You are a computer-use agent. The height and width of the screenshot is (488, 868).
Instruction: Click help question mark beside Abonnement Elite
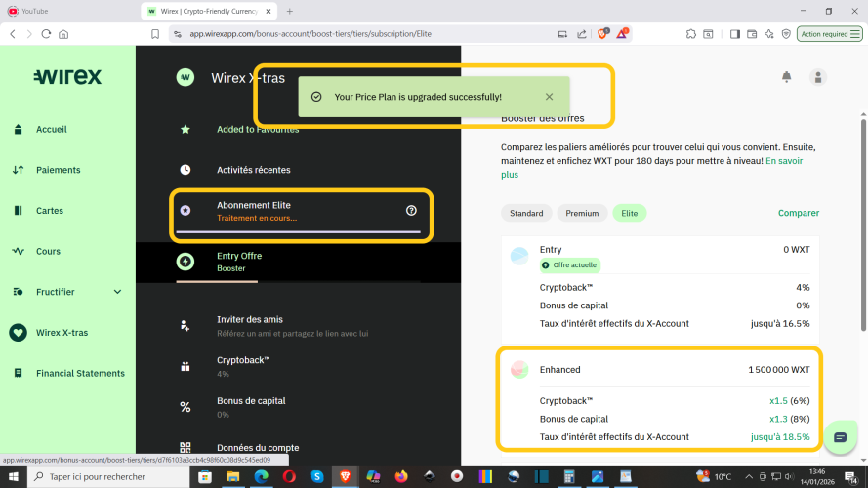(411, 210)
